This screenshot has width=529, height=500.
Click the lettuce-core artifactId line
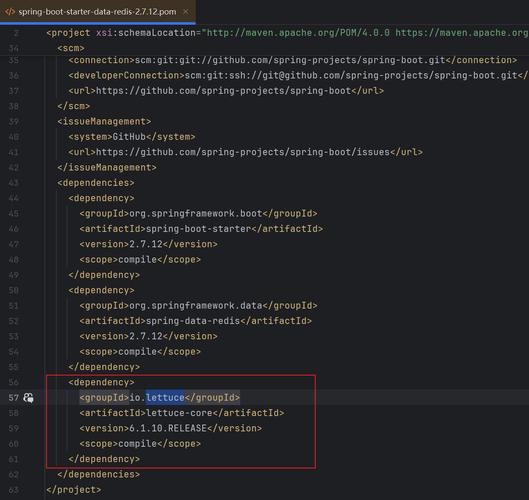point(182,413)
